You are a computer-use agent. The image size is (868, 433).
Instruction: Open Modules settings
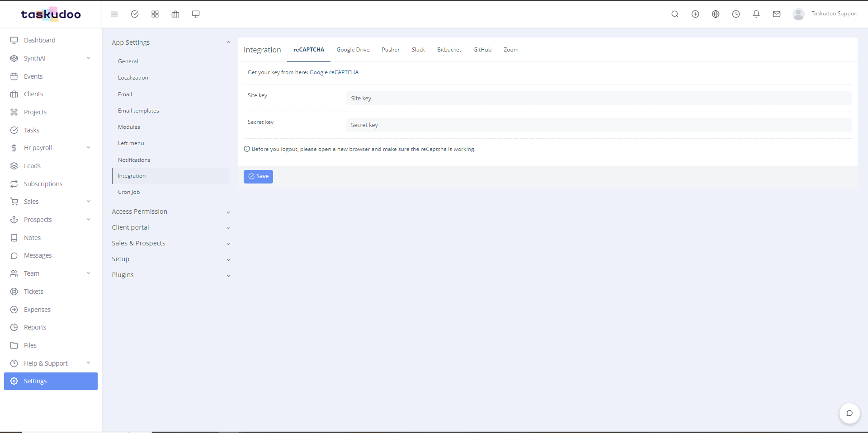(x=129, y=127)
